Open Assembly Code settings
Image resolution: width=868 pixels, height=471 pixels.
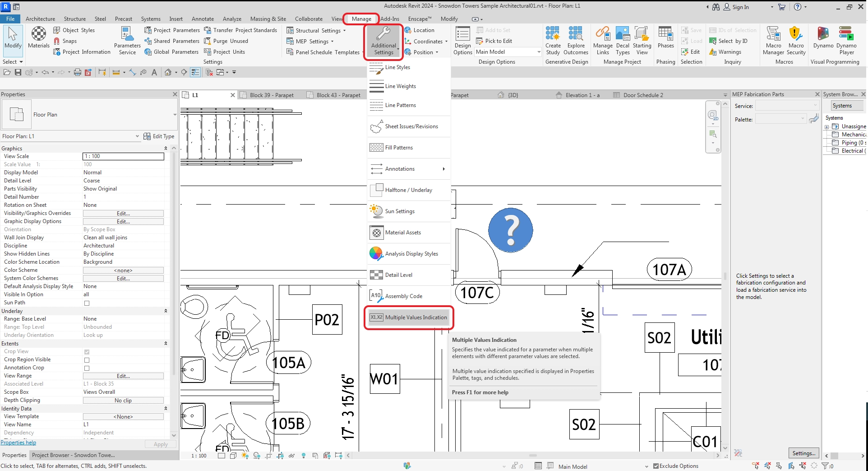409,296
